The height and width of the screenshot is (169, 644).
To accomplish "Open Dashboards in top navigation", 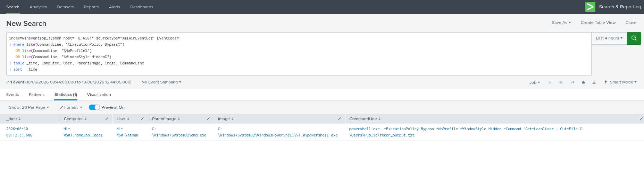I will 142,7.
